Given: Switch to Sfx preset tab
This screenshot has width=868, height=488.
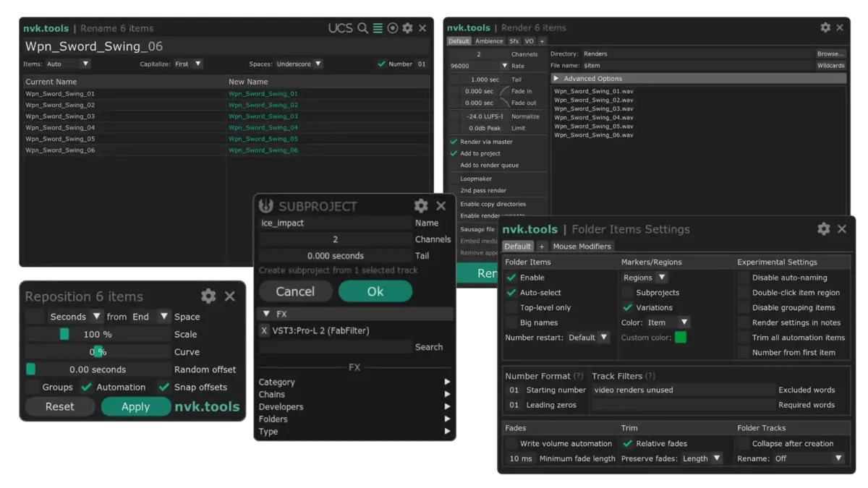Looking at the screenshot, I should pyautogui.click(x=514, y=41).
